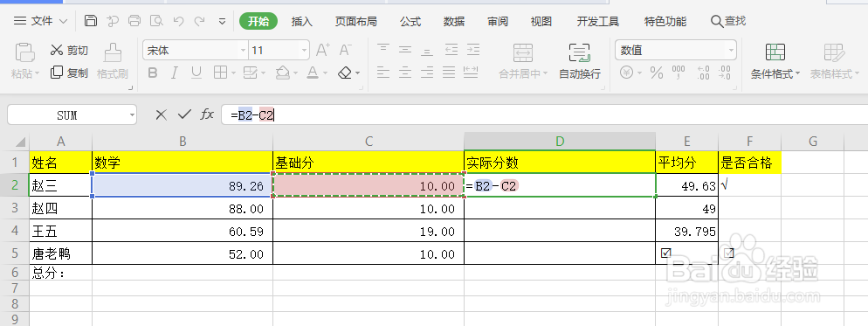Open the 开发工具 tab

[x=598, y=22]
